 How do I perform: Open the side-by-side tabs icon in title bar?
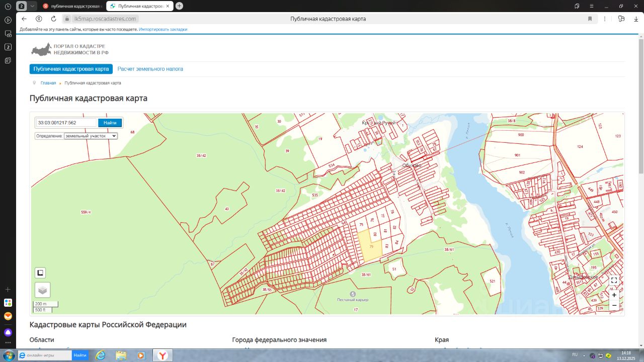tap(577, 6)
